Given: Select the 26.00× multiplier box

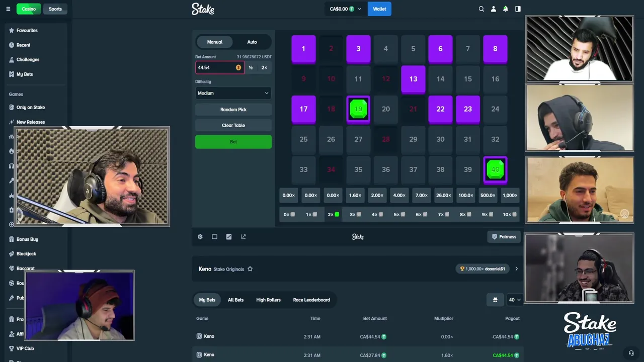Looking at the screenshot, I should coord(443,195).
